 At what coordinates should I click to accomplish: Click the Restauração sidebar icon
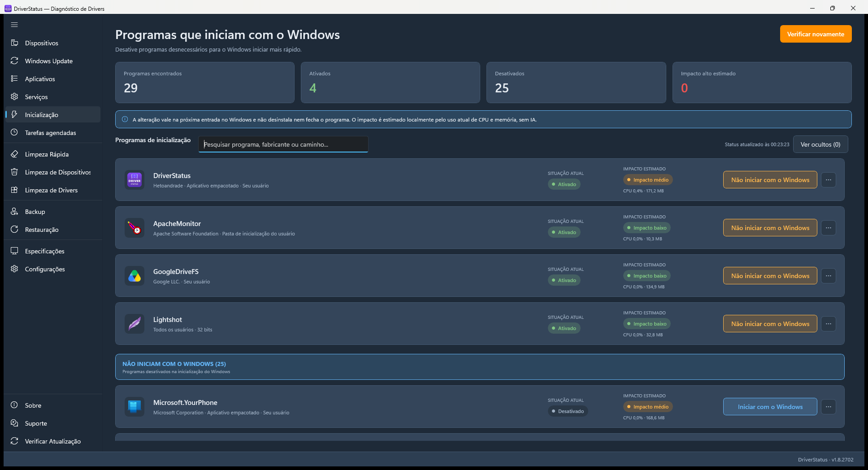tap(14, 230)
